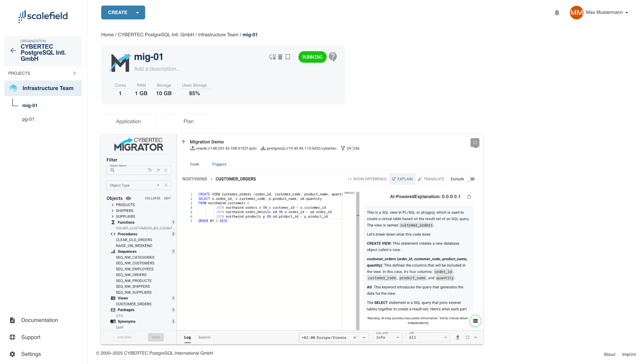643x364 pixels.
Task: Toggle the Exclude switch
Action: point(471,179)
